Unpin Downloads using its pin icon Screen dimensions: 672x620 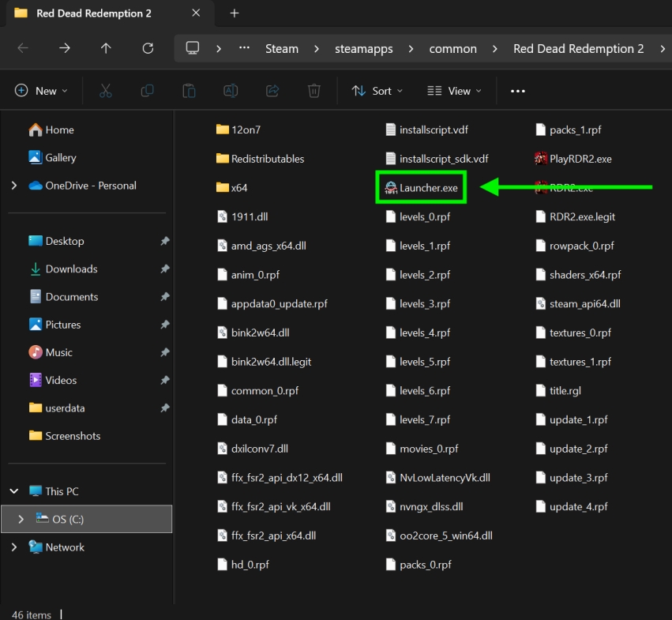point(165,269)
